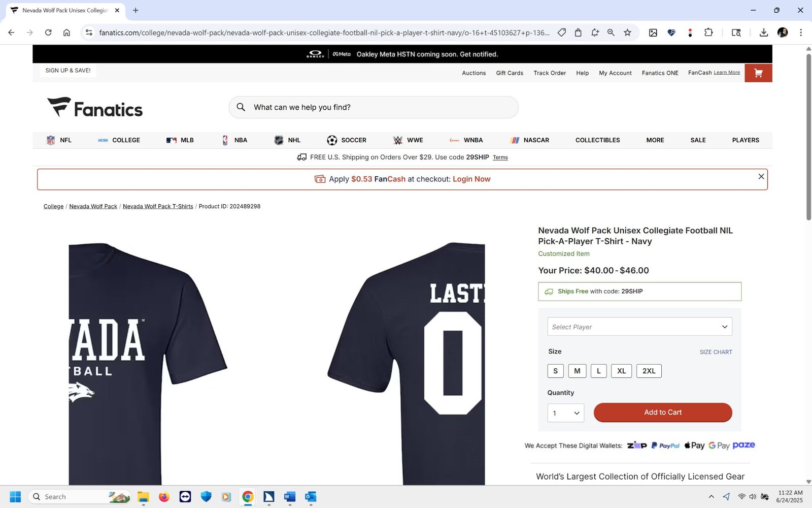Pick size XL
The width and height of the screenshot is (812, 508).
tap(622, 371)
